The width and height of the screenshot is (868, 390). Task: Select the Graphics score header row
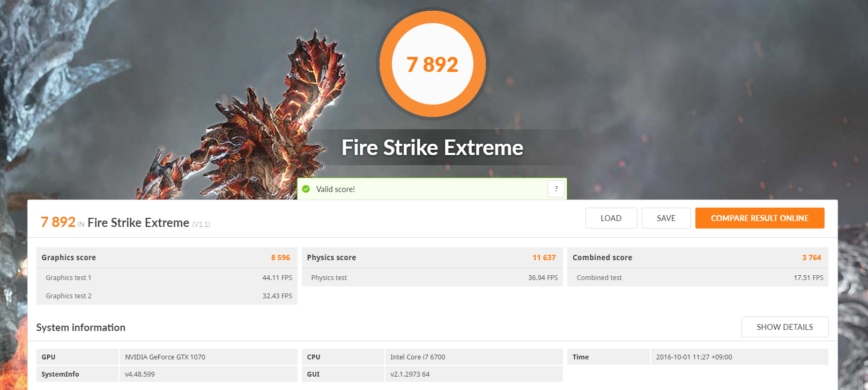click(x=167, y=257)
